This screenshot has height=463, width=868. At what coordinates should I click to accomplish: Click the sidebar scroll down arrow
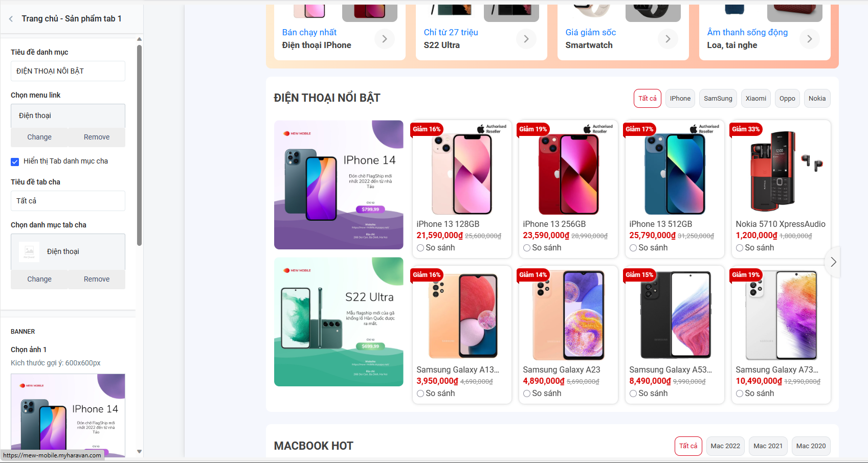(x=139, y=452)
